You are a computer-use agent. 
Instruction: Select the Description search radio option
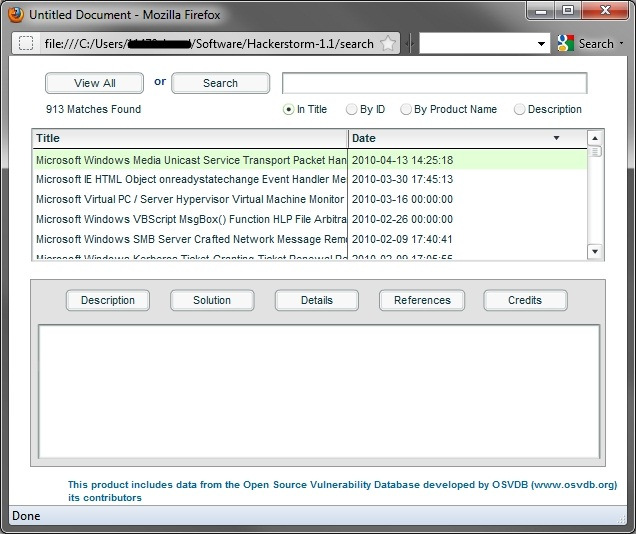click(519, 109)
